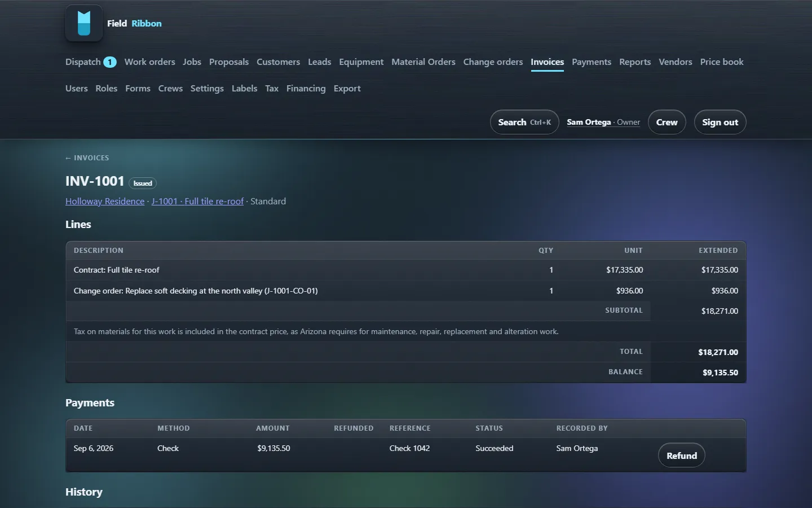
Task: Click the balance amount $9,135.50
Action: (720, 373)
